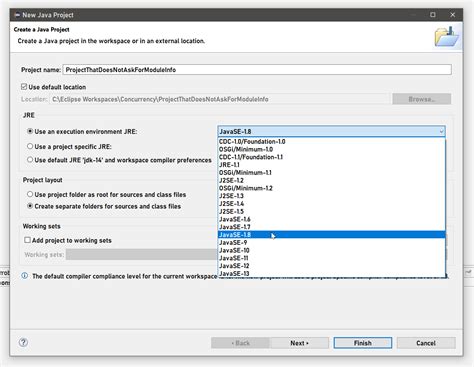
Task: Choose Create separate folders for sources option
Action: click(30, 206)
